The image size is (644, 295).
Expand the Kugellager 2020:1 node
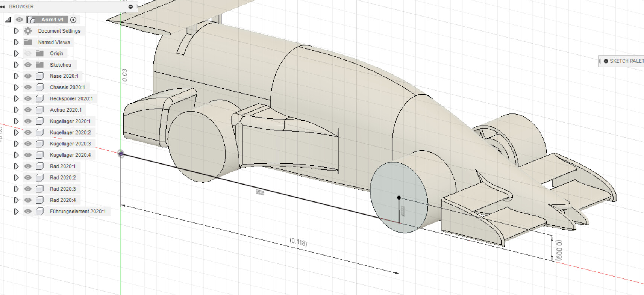click(16, 121)
